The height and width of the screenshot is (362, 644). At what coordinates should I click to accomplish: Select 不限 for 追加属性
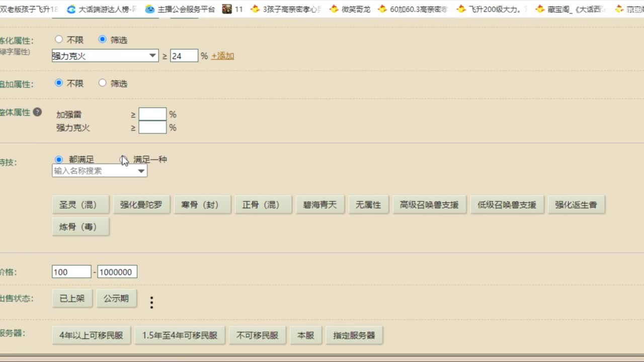pyautogui.click(x=59, y=83)
